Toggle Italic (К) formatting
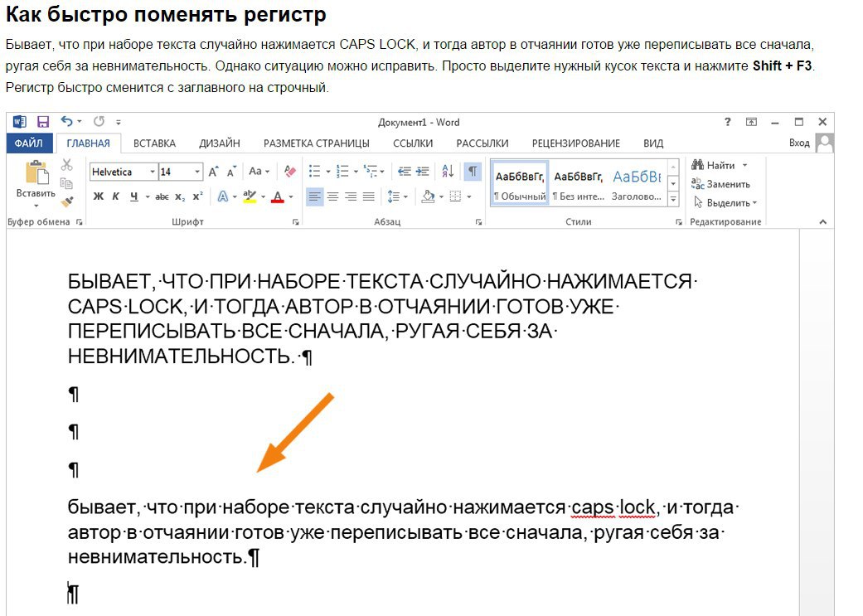This screenshot has width=863, height=616. [115, 196]
